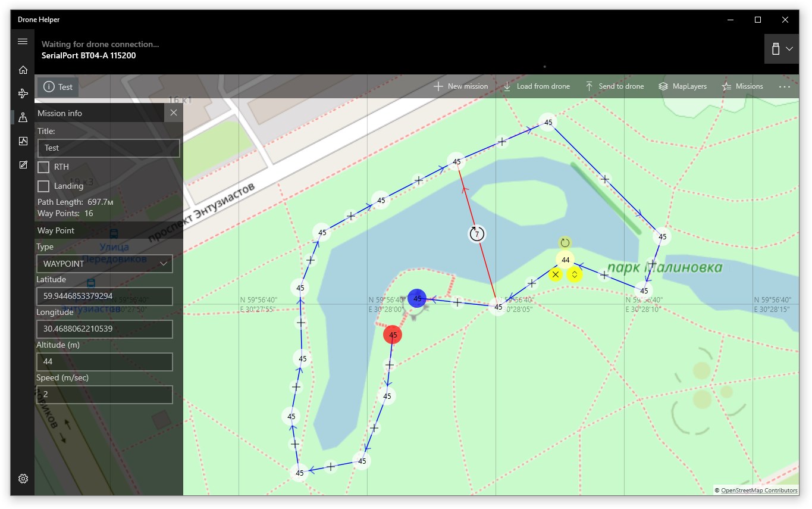
Task: Click the Waiting for drone connection status
Action: (100, 44)
